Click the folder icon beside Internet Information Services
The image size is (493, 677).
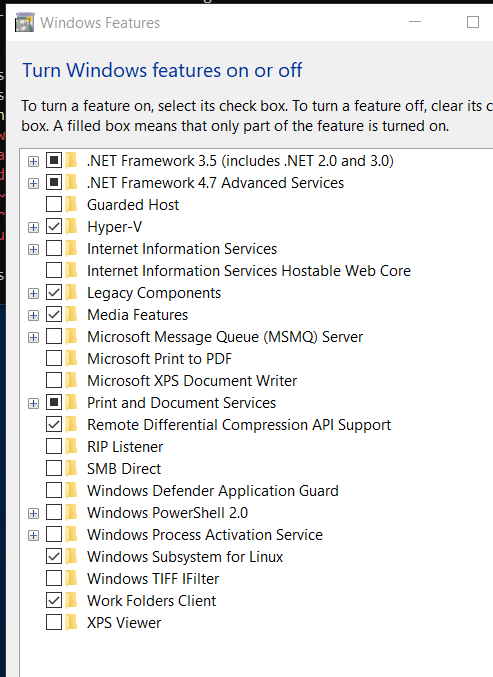click(72, 248)
